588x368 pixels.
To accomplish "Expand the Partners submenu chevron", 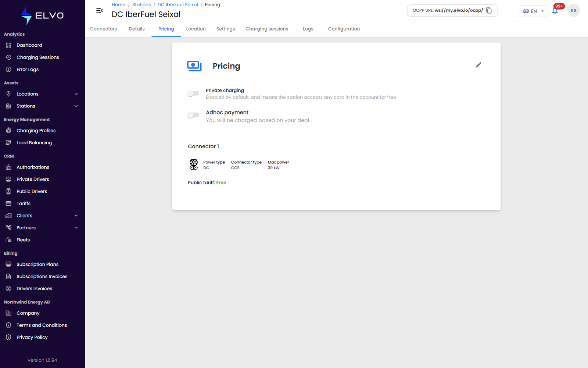I will pos(76,228).
